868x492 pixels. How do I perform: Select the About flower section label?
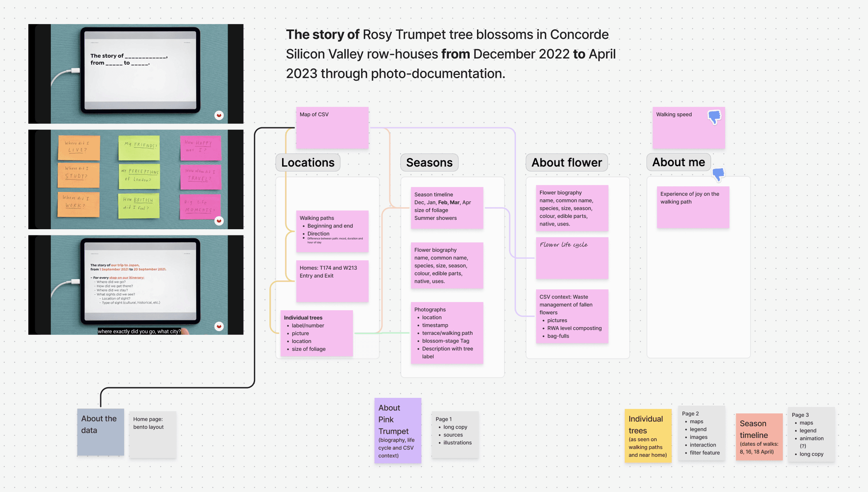pyautogui.click(x=566, y=162)
